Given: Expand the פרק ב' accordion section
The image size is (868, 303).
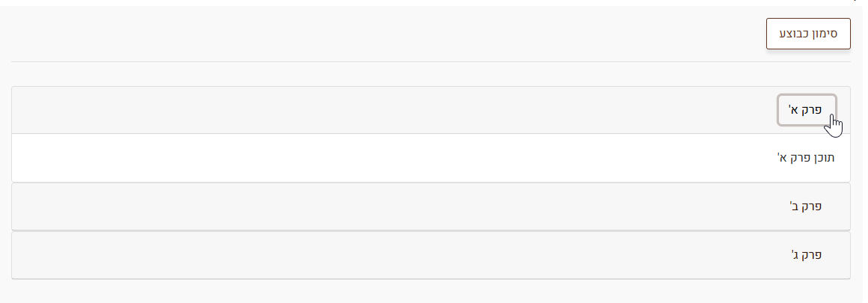Looking at the screenshot, I should tap(807, 206).
